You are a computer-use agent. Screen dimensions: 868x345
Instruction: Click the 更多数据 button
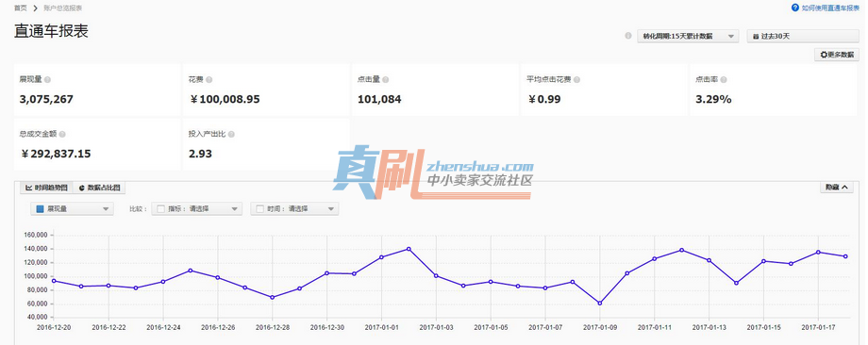click(837, 55)
